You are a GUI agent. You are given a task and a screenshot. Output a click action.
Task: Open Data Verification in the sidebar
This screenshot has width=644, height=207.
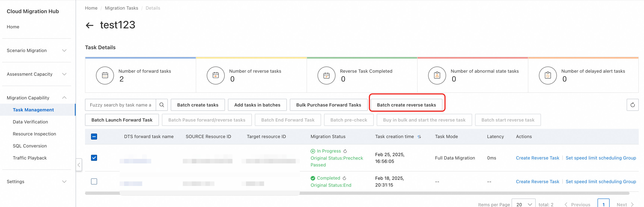click(30, 122)
